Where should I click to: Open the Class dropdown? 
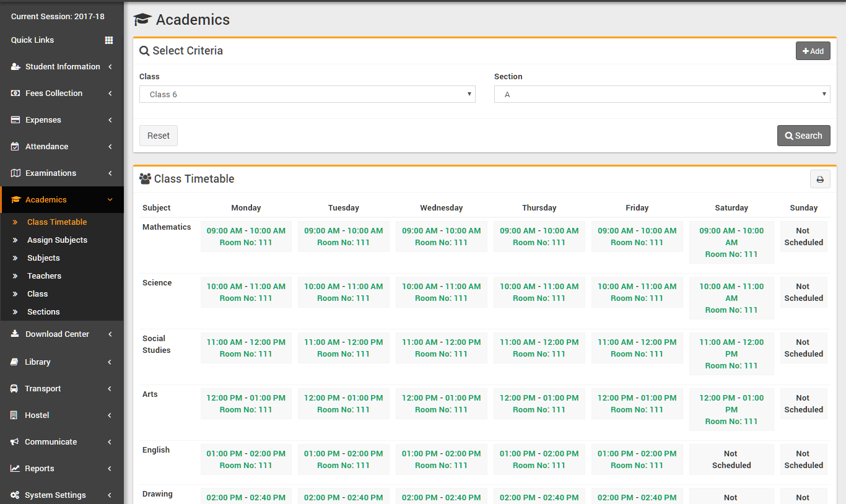(x=307, y=94)
